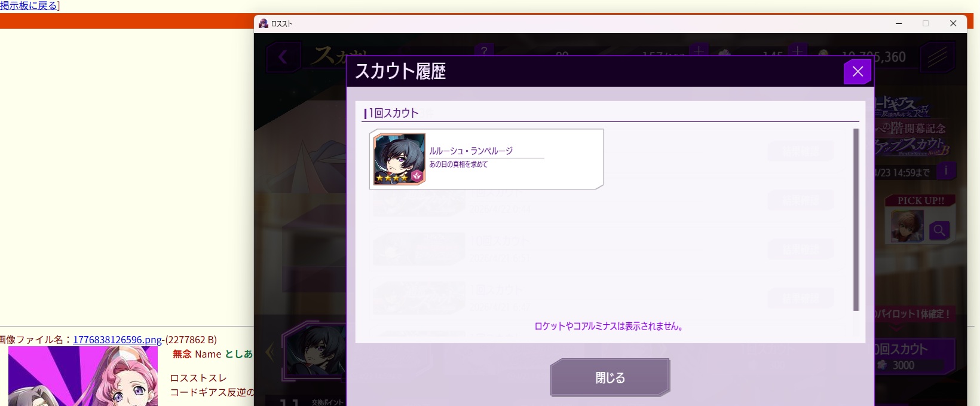Click the 閉じる button

click(610, 377)
